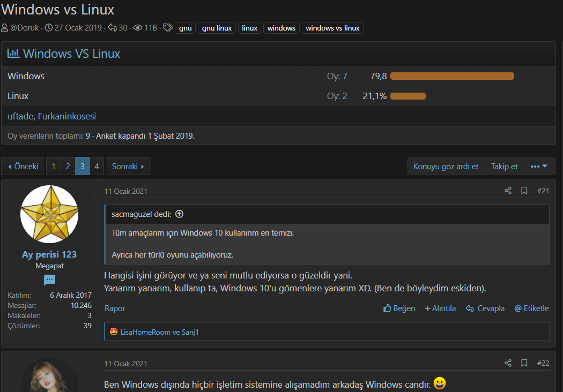
Task: Click the Çözümler count 39
Action: (x=87, y=326)
